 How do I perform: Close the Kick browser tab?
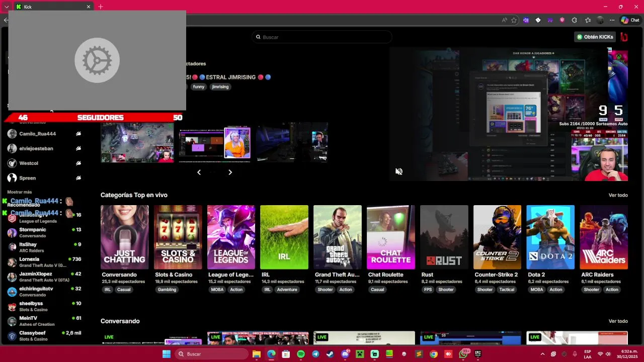(x=89, y=7)
